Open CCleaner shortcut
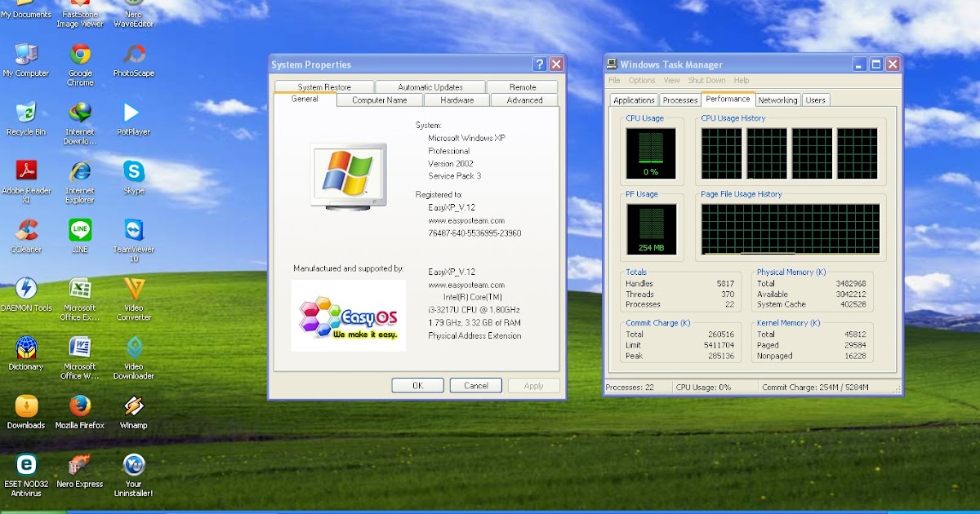The image size is (980, 514). pos(26,237)
